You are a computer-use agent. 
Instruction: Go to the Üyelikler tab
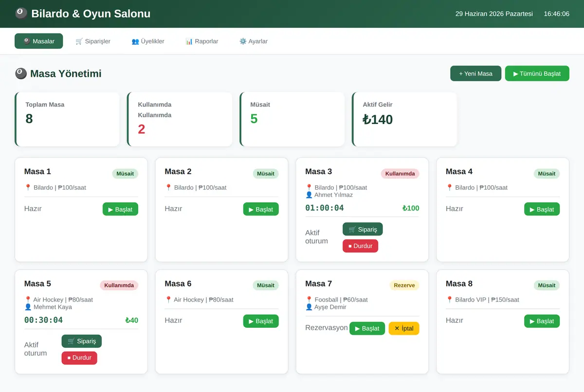coord(148,41)
